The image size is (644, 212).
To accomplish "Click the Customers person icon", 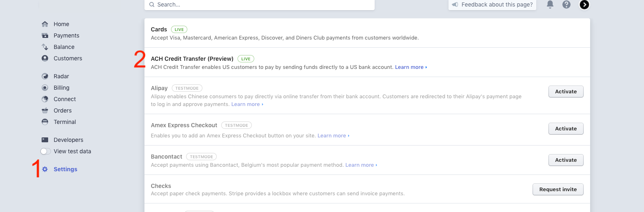I will [45, 58].
